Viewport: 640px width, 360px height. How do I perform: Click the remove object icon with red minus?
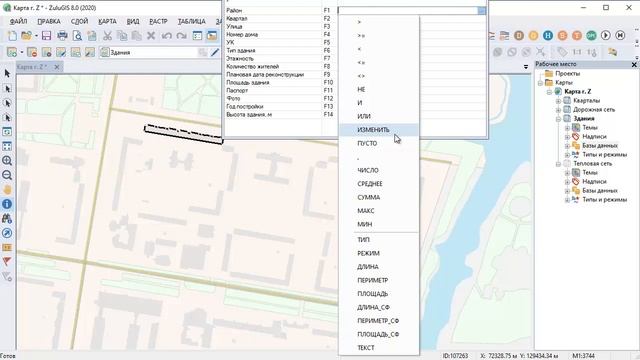[x=32, y=52]
